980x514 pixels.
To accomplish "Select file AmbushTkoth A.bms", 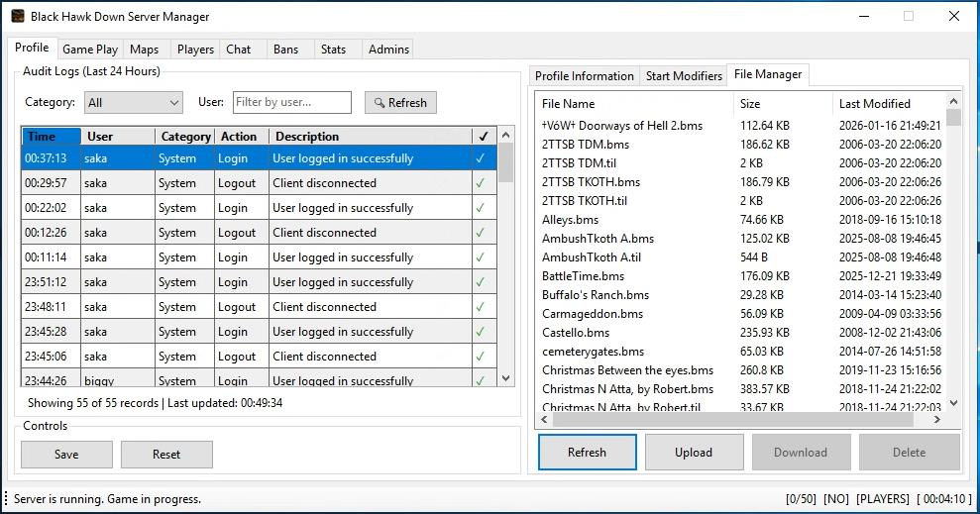I will pyautogui.click(x=599, y=239).
